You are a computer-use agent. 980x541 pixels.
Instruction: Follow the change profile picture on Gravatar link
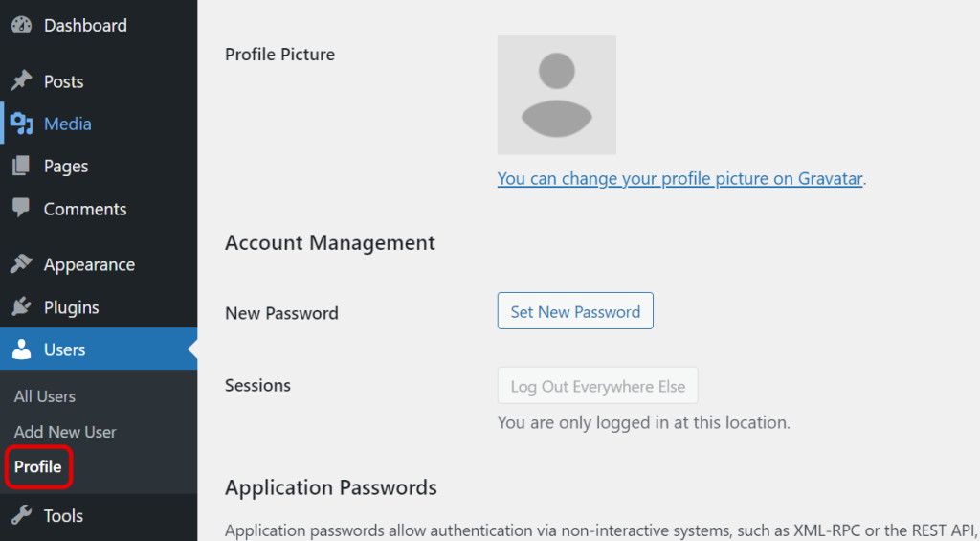(x=679, y=178)
